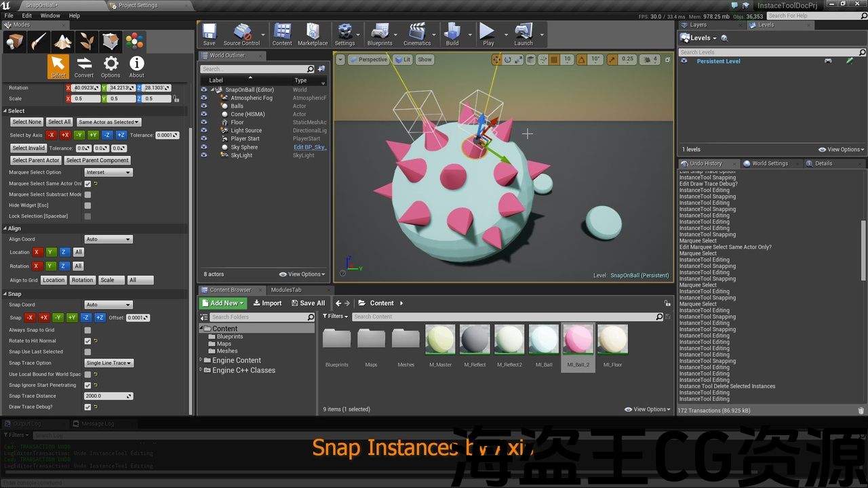Select the Convert tool in Modes
This screenshot has width=868, height=488.
(84, 66)
